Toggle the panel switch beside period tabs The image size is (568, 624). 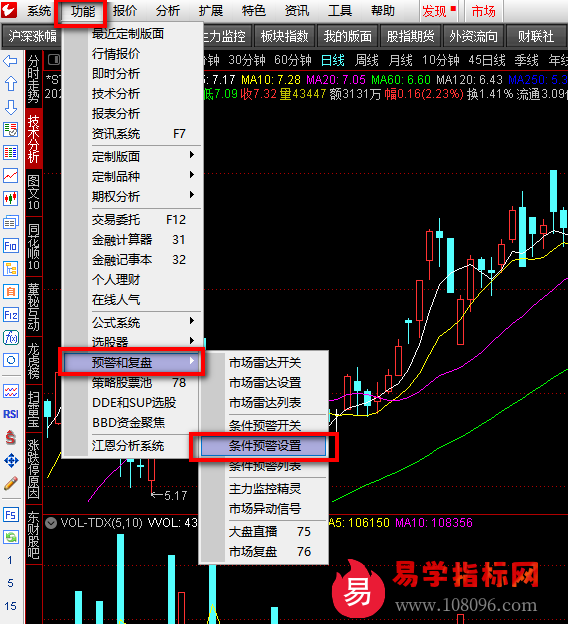(54, 60)
